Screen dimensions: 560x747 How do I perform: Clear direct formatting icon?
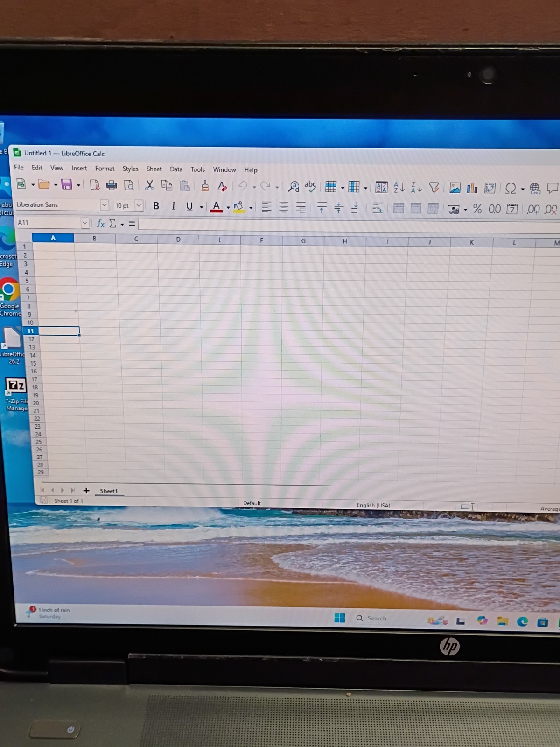tap(222, 186)
